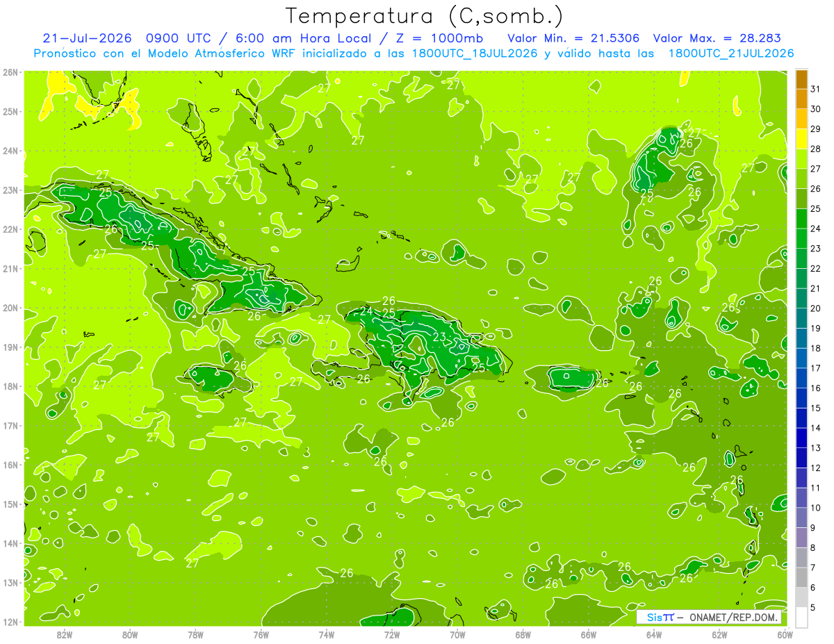The width and height of the screenshot is (834, 644).
Task: Click the valid-until time "1800UTC_21JUL2026"
Action: tap(730, 53)
